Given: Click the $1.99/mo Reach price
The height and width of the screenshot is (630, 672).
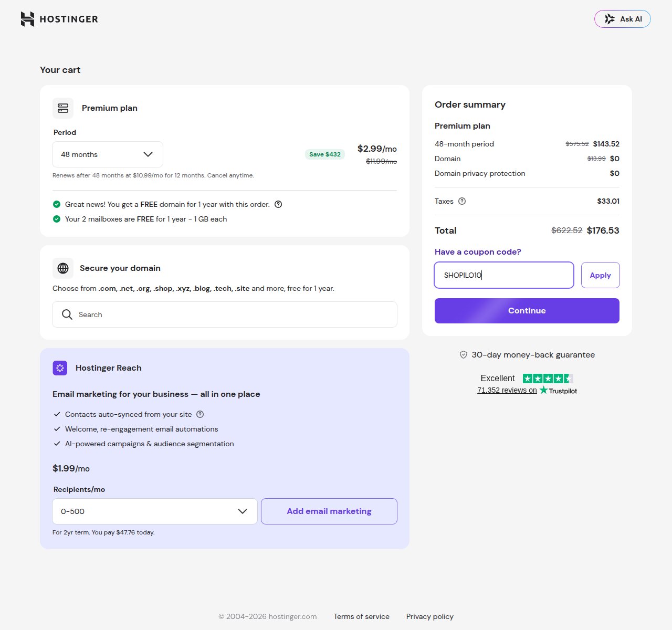Looking at the screenshot, I should (x=71, y=468).
